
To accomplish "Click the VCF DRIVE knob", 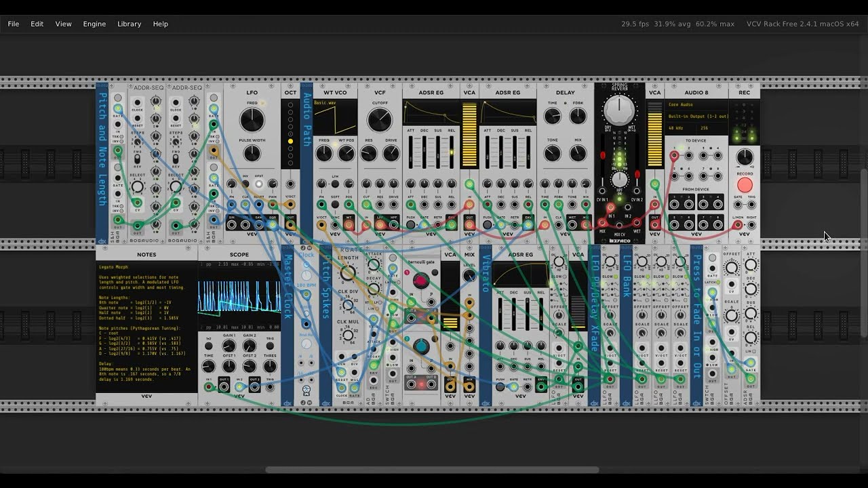I will (x=391, y=153).
